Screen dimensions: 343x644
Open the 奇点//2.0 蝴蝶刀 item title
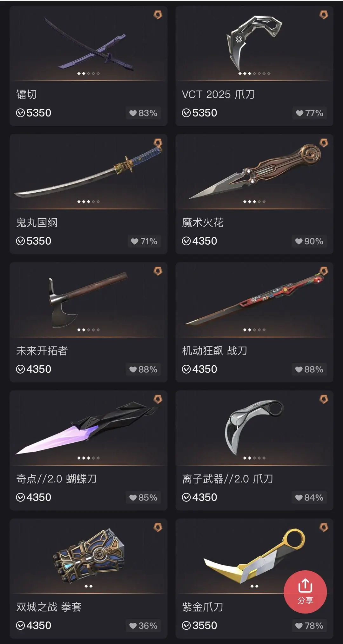tap(56, 479)
